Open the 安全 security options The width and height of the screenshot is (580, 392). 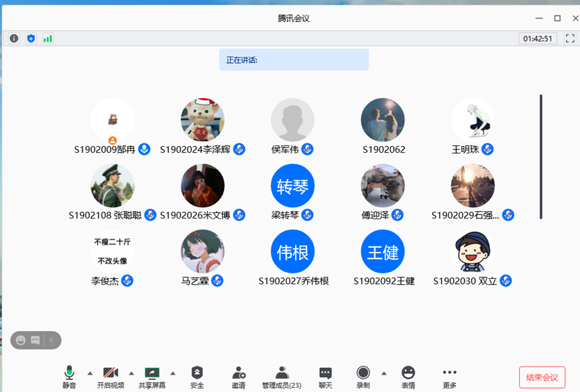[x=196, y=377]
